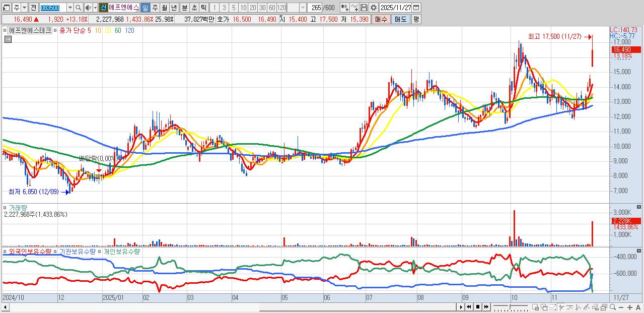Click the stop button in bottom bar

point(478,307)
